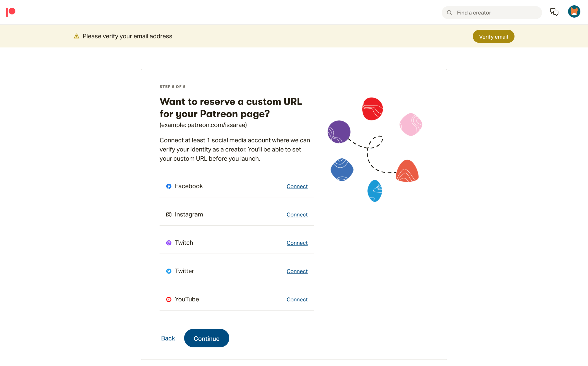This screenshot has width=588, height=366.
Task: Click the example patreon.com/issarae text
Action: point(203,125)
